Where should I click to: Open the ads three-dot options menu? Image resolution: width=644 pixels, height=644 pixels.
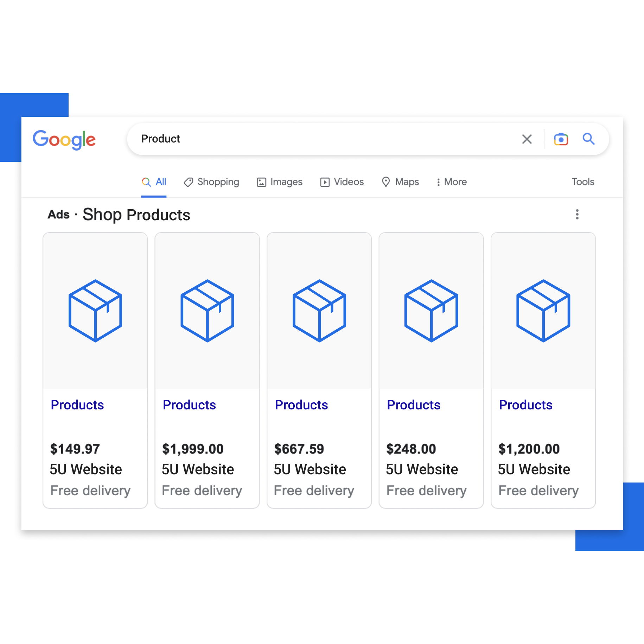(x=577, y=214)
